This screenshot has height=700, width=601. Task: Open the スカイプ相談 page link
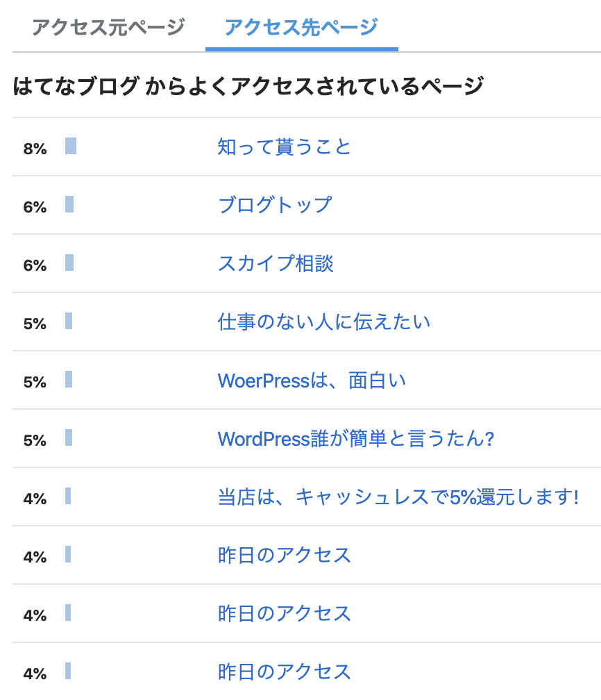pyautogui.click(x=276, y=263)
